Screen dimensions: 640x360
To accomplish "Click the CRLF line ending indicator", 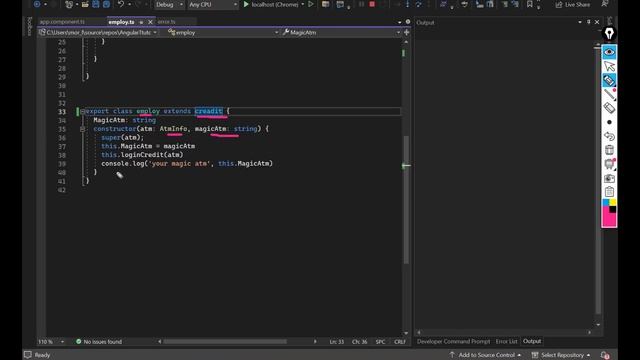I will (x=400, y=342).
